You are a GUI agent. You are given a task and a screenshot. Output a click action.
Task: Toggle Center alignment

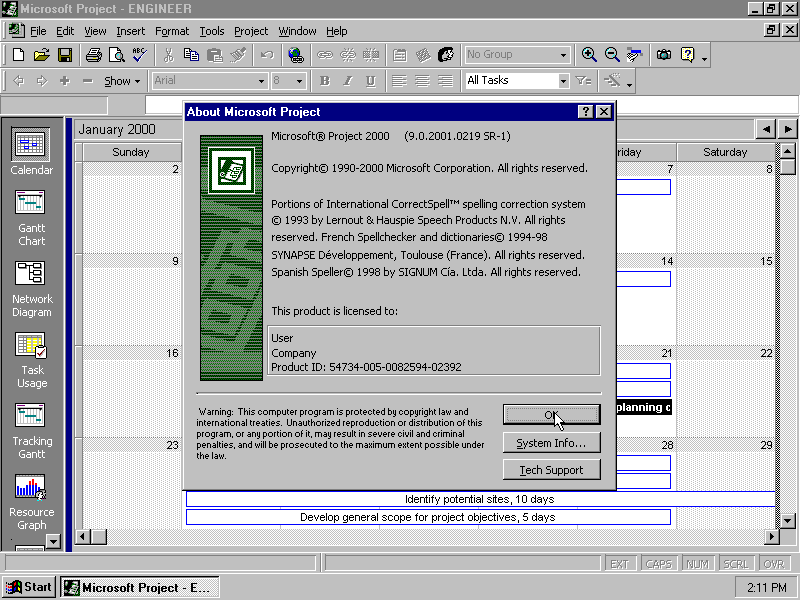point(422,81)
